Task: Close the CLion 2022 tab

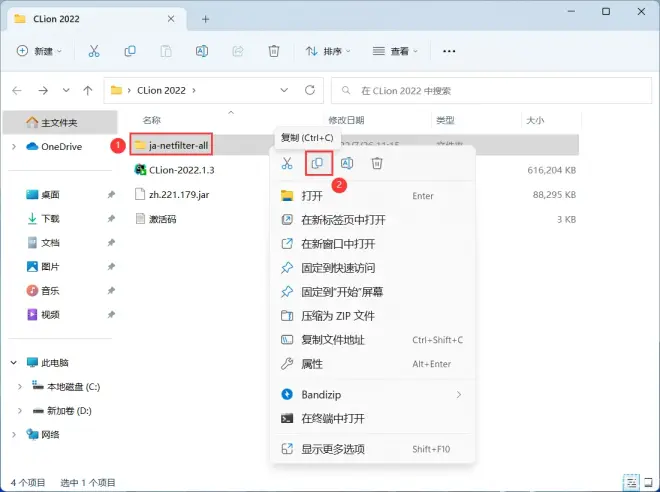Action: [171, 19]
